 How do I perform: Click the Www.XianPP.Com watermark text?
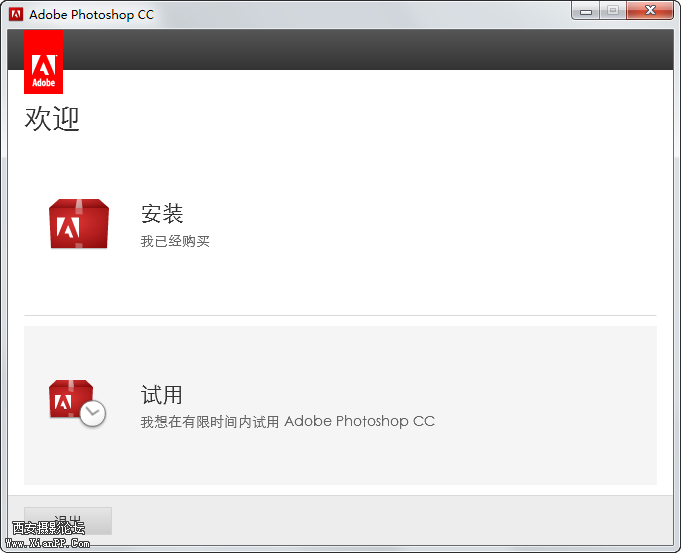tap(48, 543)
